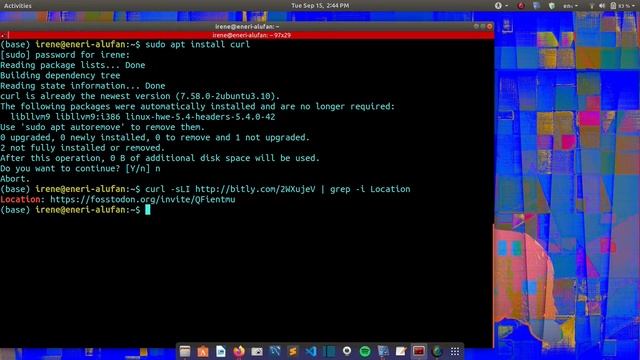The image size is (640, 360).
Task: Click the line 'sudo apt install curl'
Action: click(x=198, y=44)
